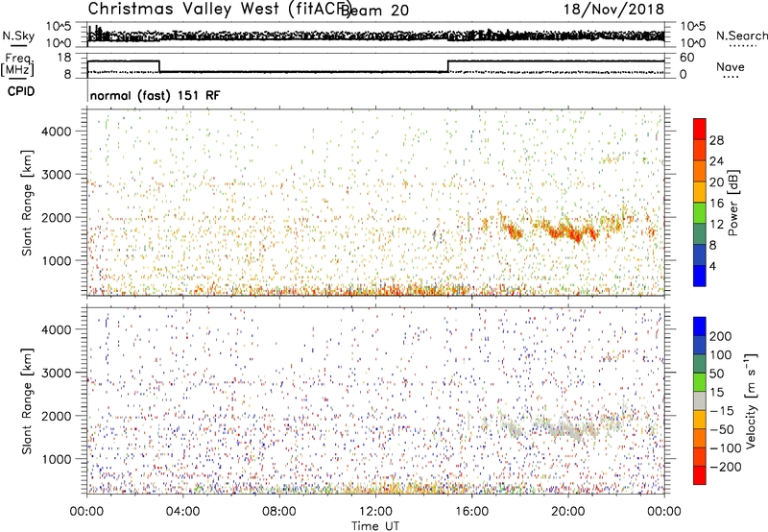Click '1000' on the velocity panel range axis
Screen dimensions: 768x532
click(x=57, y=459)
